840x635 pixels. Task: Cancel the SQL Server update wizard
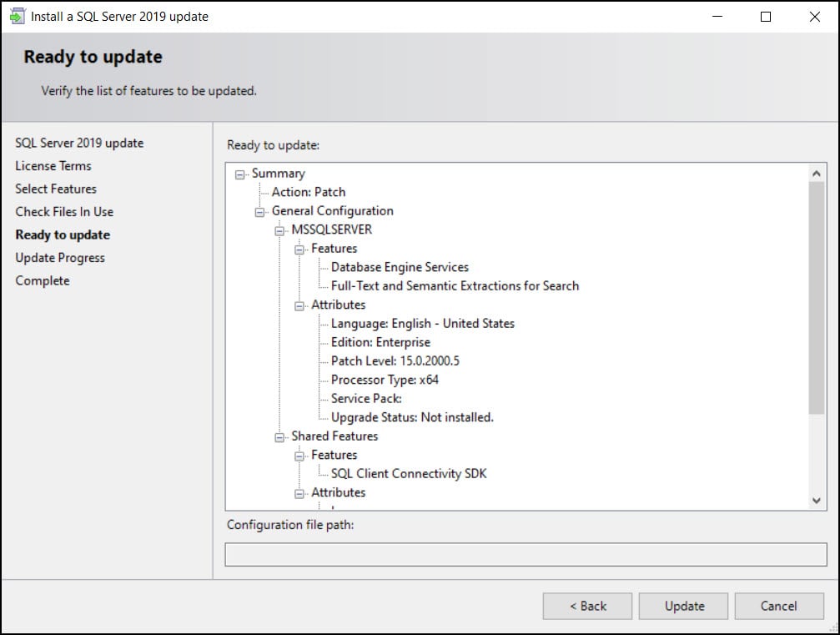click(x=779, y=606)
